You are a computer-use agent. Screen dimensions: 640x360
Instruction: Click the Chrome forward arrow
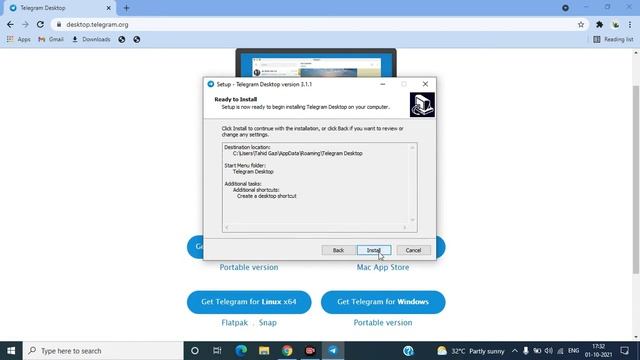point(25,24)
